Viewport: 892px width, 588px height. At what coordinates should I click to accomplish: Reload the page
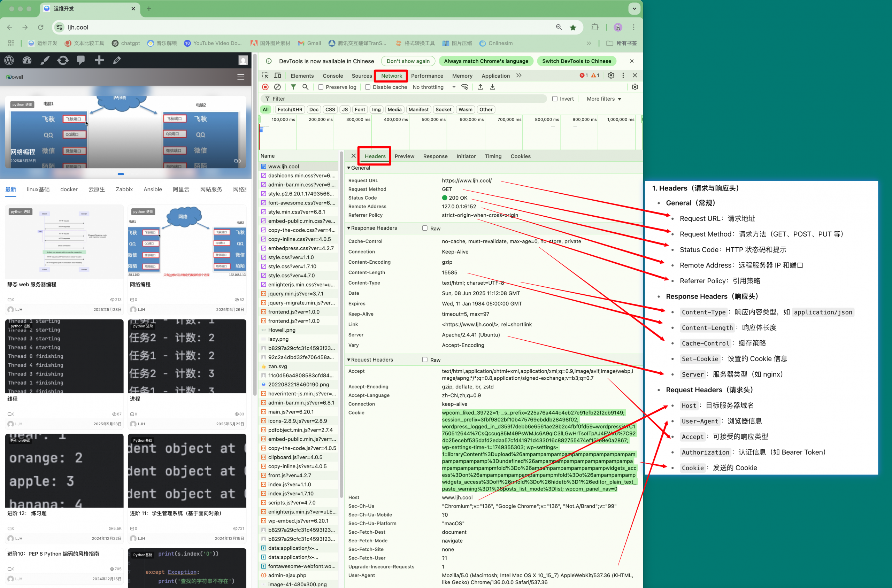point(40,28)
